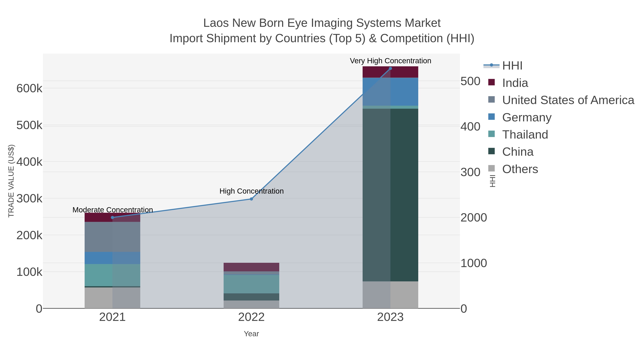Viewport: 644px width, 362px height.
Task: Click the HHI data point for 2022
Action: coord(252,199)
